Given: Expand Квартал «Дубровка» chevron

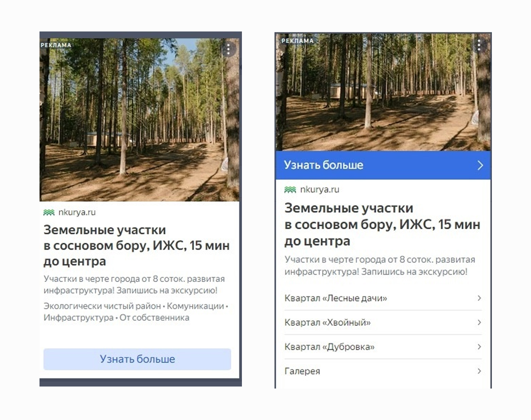Looking at the screenshot, I should (x=479, y=347).
